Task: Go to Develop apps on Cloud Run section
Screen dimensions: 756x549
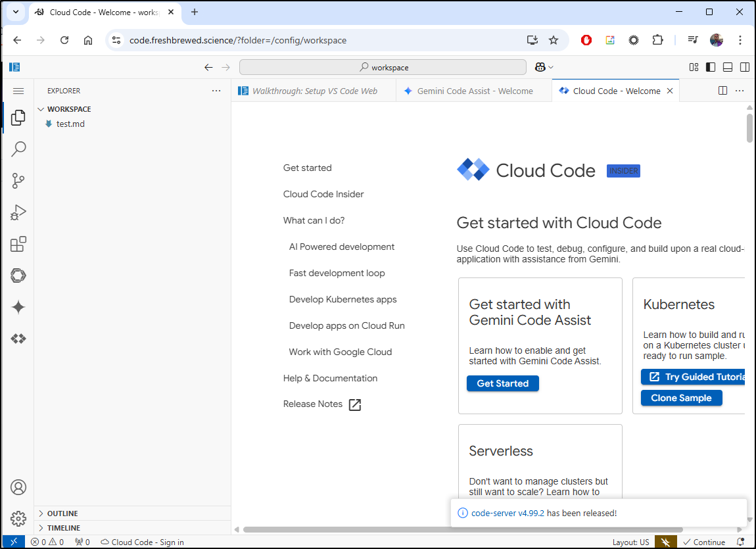Action: 346,326
